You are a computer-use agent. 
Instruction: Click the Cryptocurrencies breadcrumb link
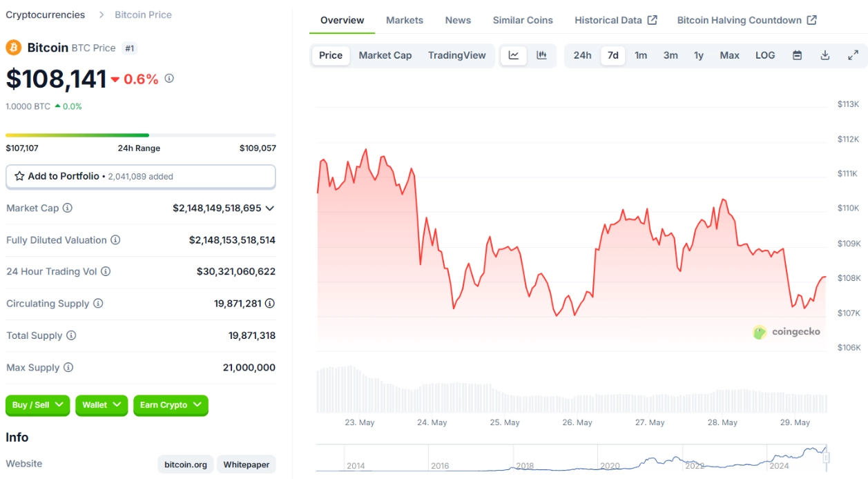(x=46, y=14)
